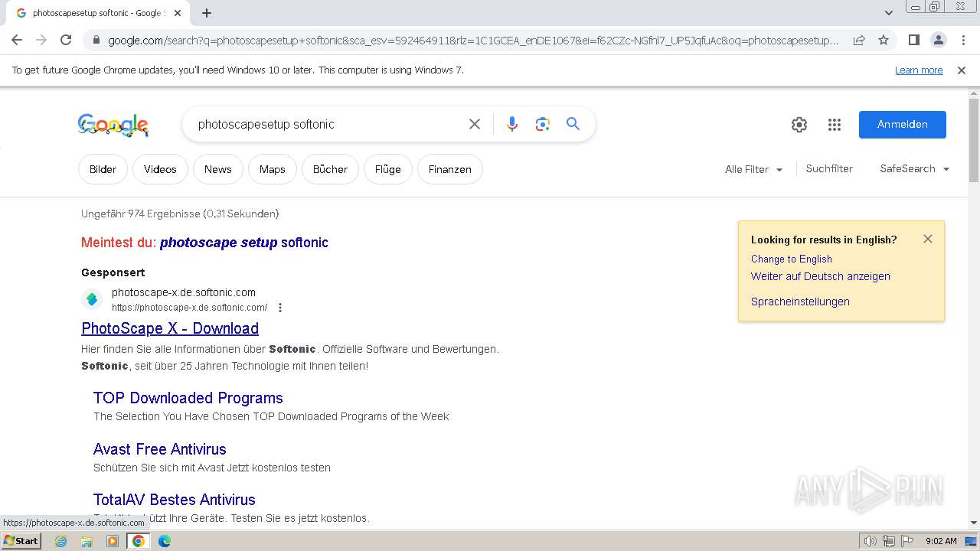
Task: Bookmark this page with the star
Action: pyautogui.click(x=884, y=40)
